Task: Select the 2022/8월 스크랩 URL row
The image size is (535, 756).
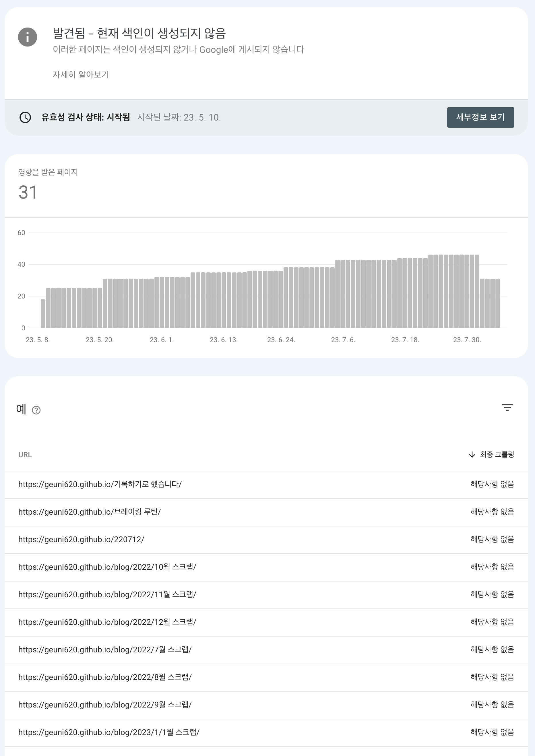Action: (266, 678)
